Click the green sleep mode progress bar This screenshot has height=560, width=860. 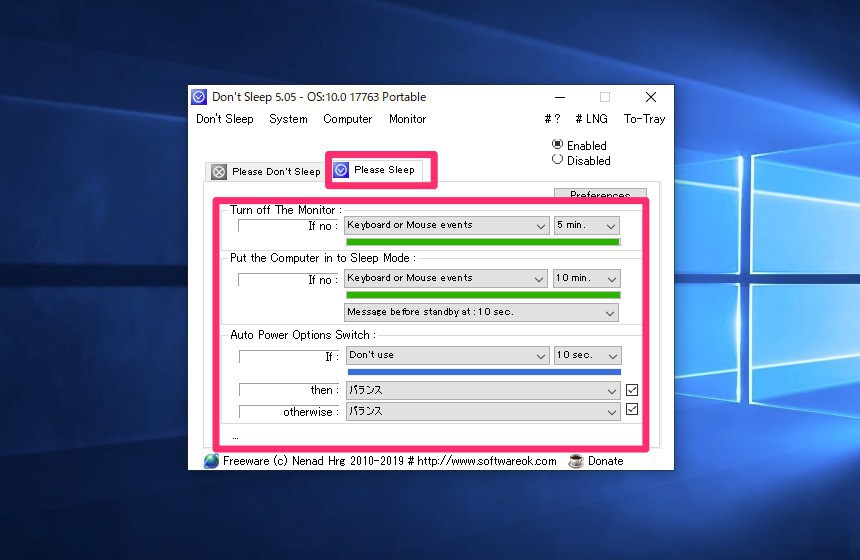click(483, 295)
